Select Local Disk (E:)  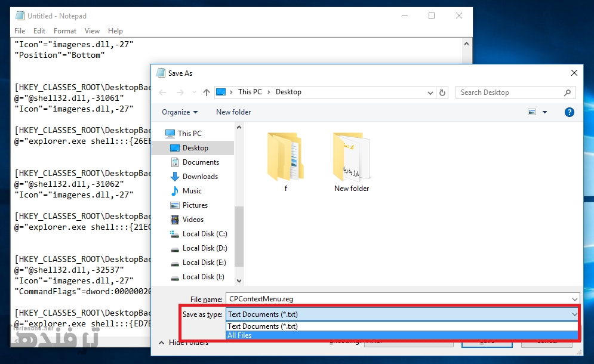pyautogui.click(x=204, y=263)
